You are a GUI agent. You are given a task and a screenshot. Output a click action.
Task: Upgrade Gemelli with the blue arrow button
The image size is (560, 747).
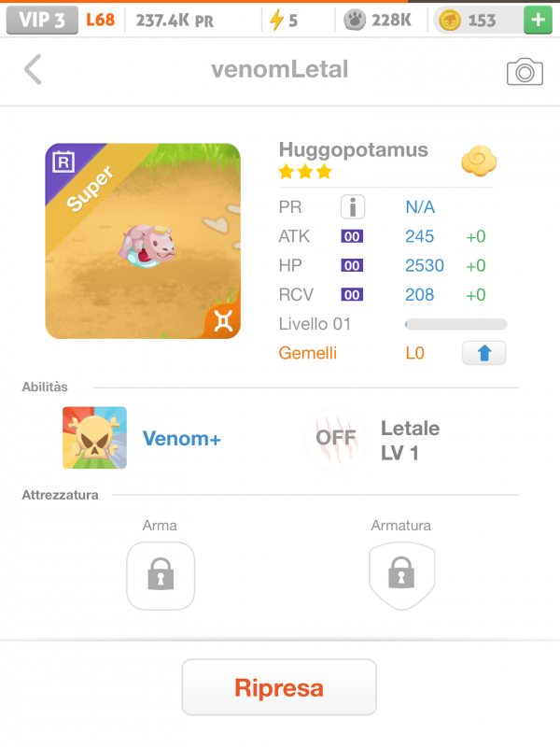(x=483, y=354)
